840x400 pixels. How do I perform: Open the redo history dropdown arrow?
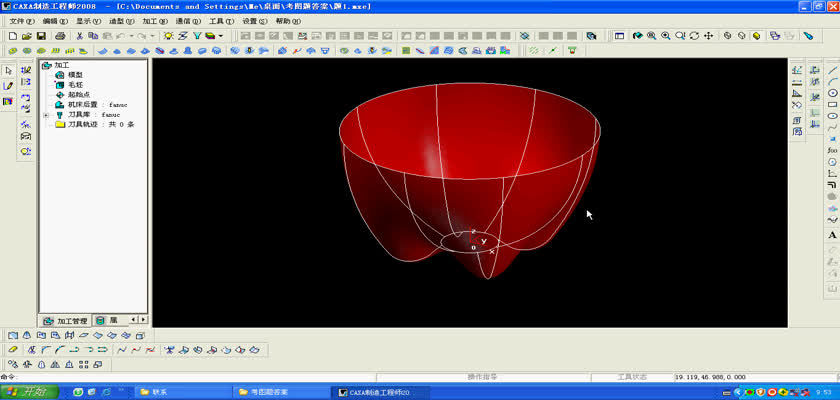point(153,36)
